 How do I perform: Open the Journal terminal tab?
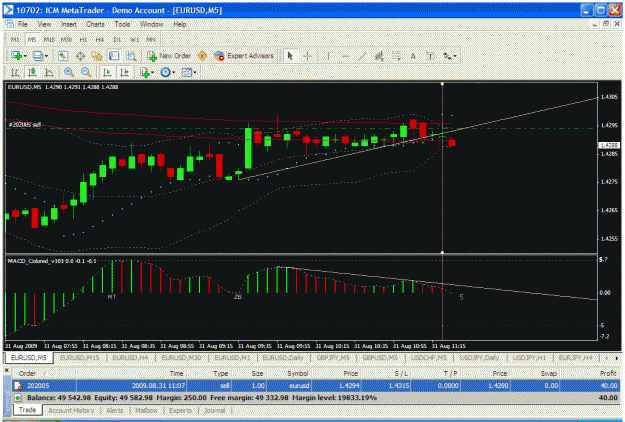pyautogui.click(x=214, y=410)
